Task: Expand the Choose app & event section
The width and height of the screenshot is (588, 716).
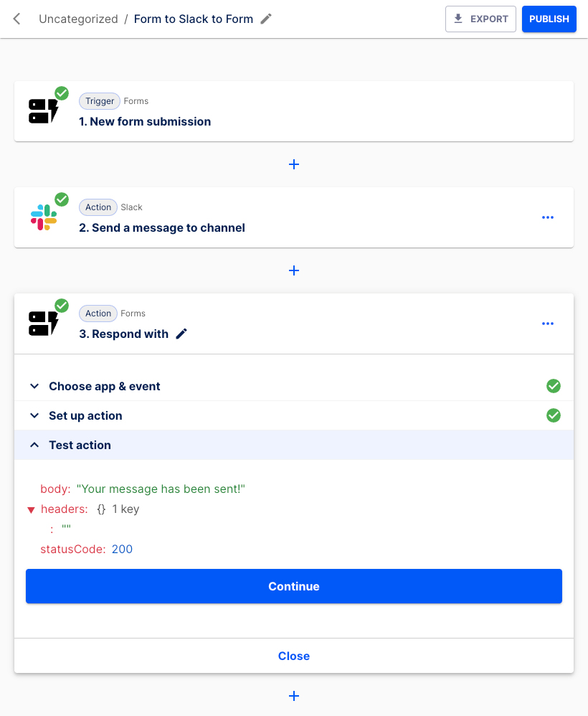Action: pos(104,386)
